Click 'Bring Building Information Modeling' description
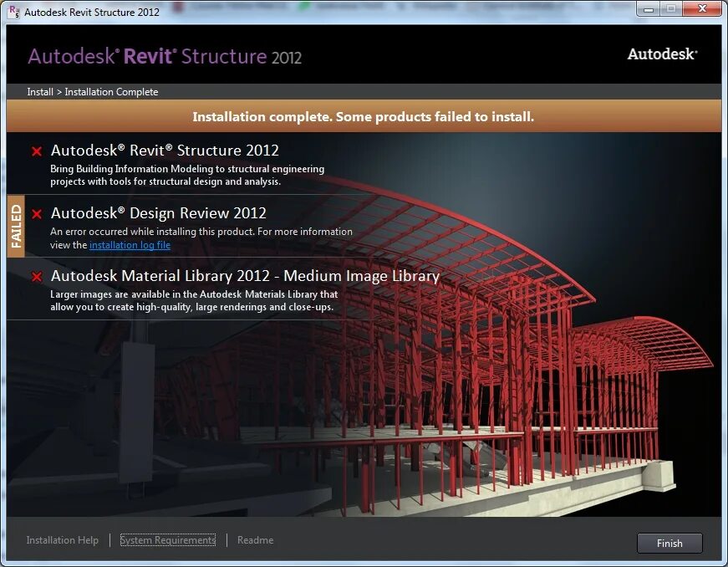The image size is (728, 567). pyautogui.click(x=187, y=175)
